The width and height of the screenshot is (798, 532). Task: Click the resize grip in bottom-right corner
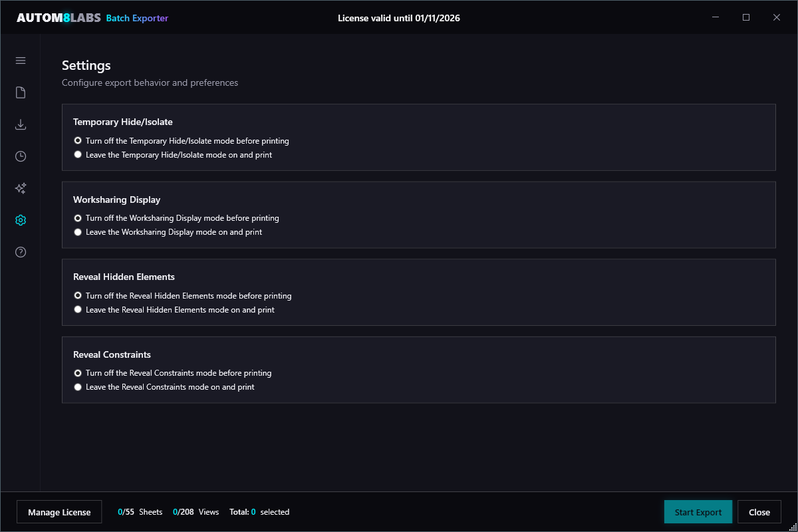tap(793, 527)
